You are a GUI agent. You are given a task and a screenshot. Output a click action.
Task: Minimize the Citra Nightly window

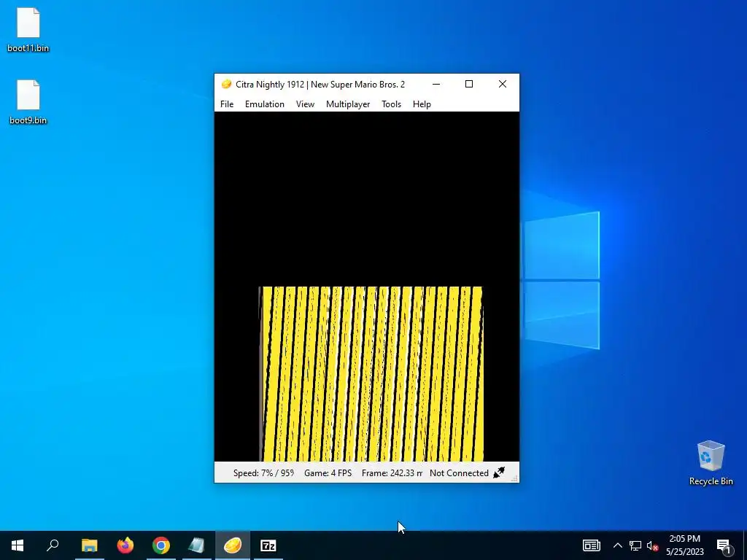(436, 85)
